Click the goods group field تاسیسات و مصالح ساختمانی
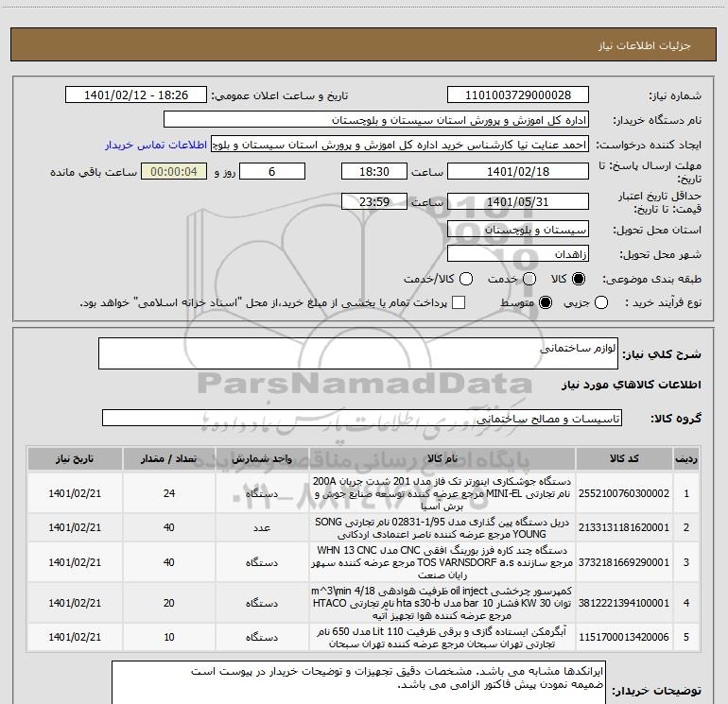The image size is (728, 704). pyautogui.click(x=362, y=418)
